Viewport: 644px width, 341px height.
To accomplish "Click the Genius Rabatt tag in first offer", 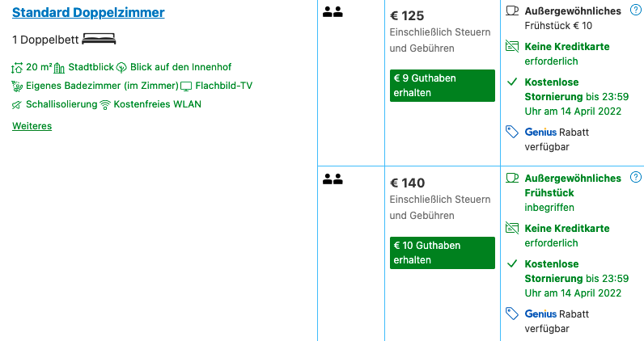I will [512, 132].
